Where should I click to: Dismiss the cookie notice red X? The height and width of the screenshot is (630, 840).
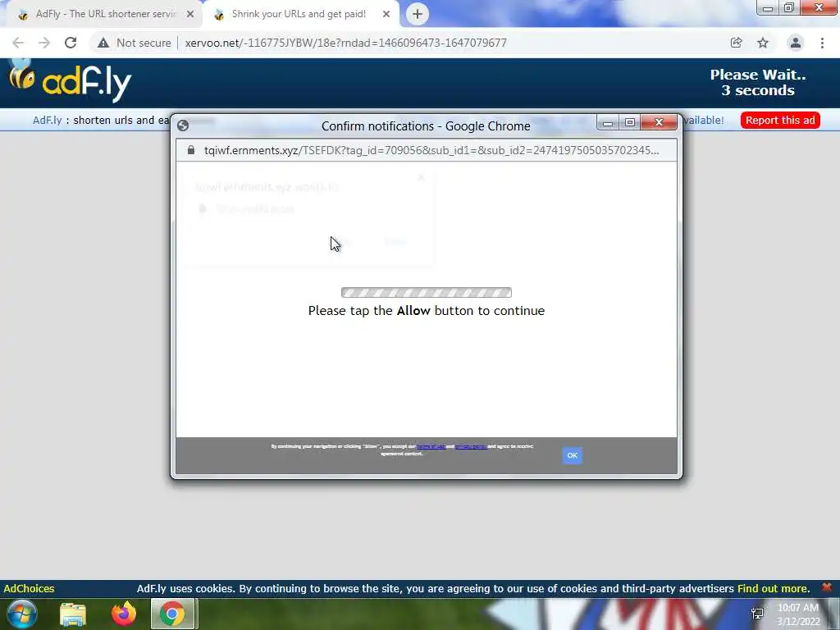827,587
